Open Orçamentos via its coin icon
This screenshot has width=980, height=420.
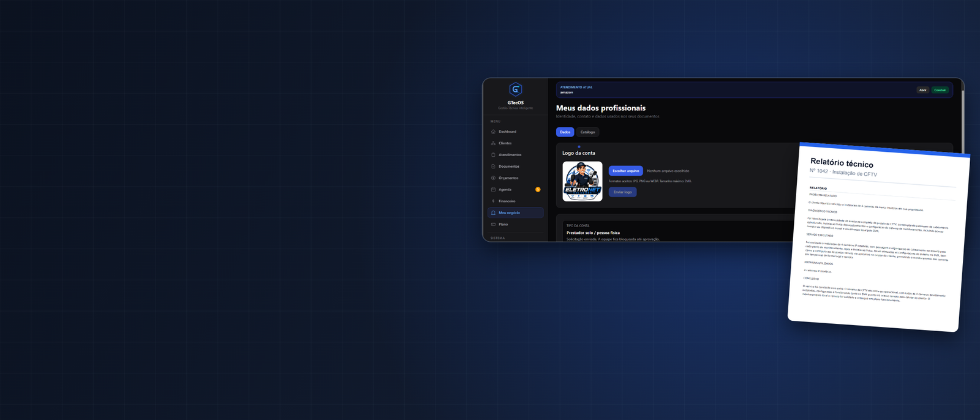[494, 178]
